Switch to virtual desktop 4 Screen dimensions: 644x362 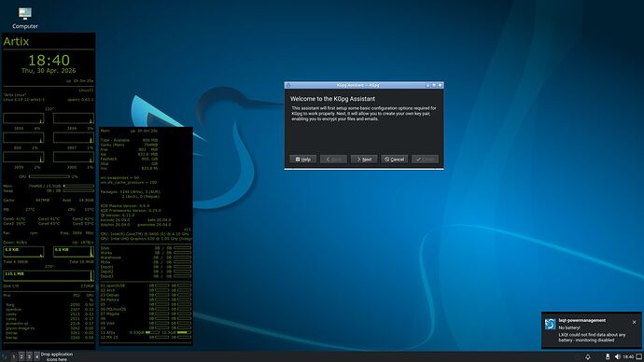click(x=36, y=356)
